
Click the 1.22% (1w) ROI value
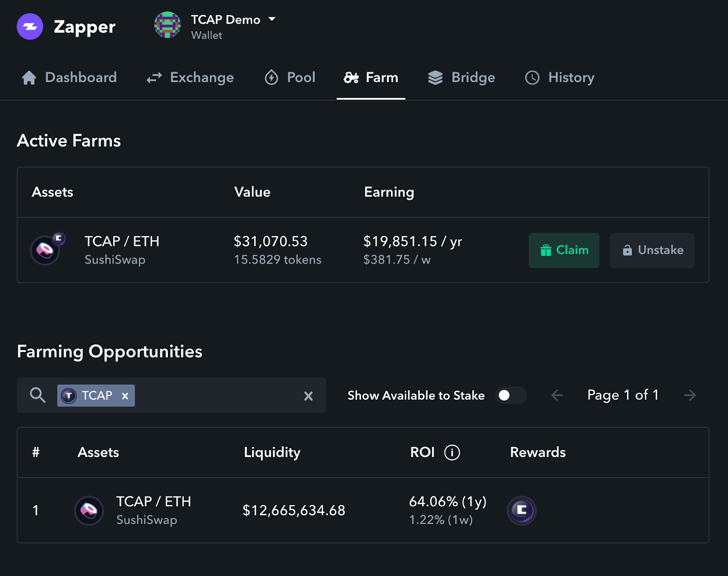441,520
